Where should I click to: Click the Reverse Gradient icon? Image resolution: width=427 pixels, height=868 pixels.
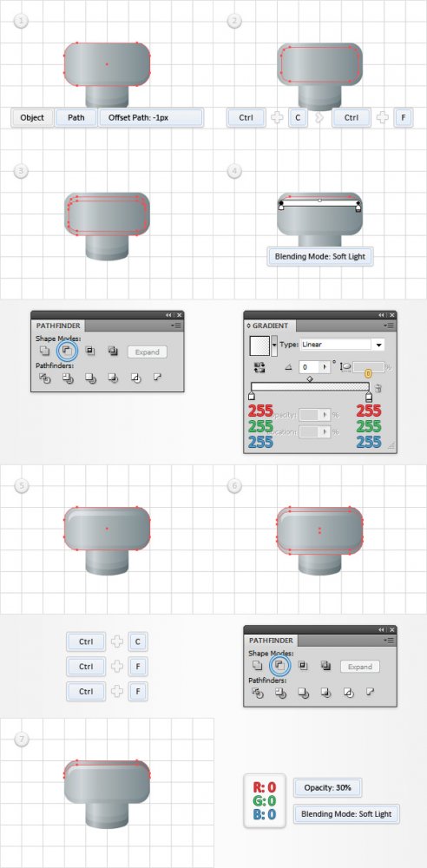[x=259, y=366]
